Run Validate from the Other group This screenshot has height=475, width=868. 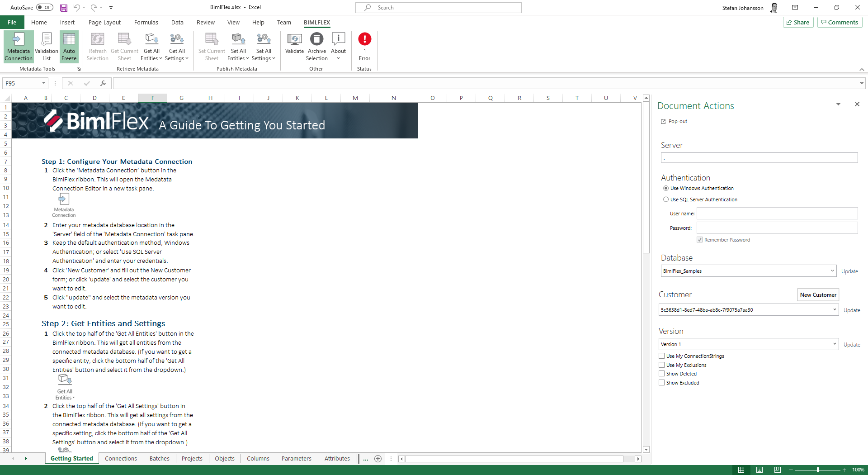[x=294, y=45]
